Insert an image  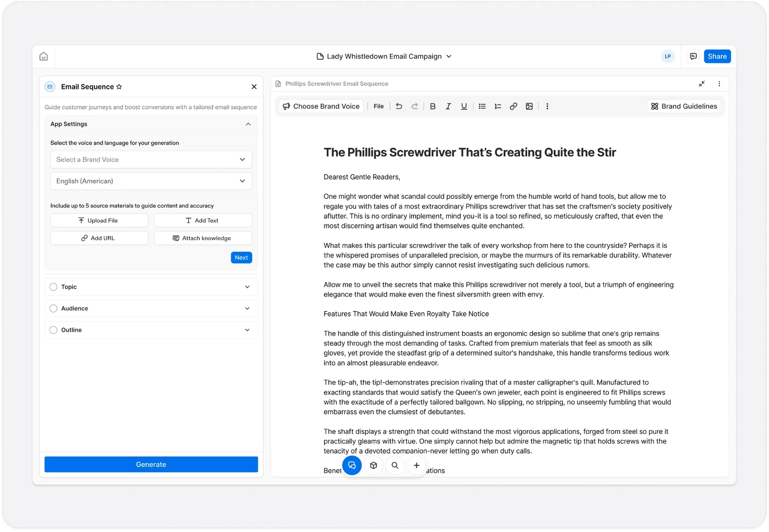click(529, 106)
